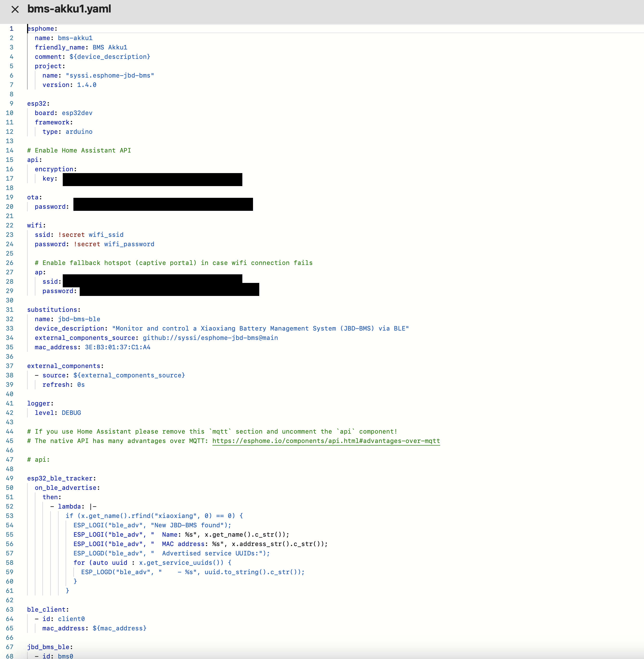Click the logger level value DEBUG
Viewport: 644px width, 659px height.
point(71,413)
